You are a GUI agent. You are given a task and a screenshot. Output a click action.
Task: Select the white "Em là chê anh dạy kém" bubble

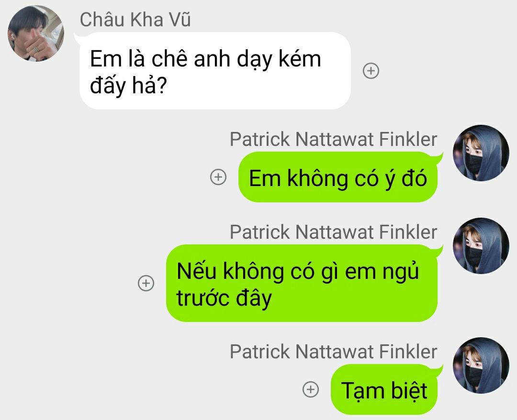coord(215,71)
